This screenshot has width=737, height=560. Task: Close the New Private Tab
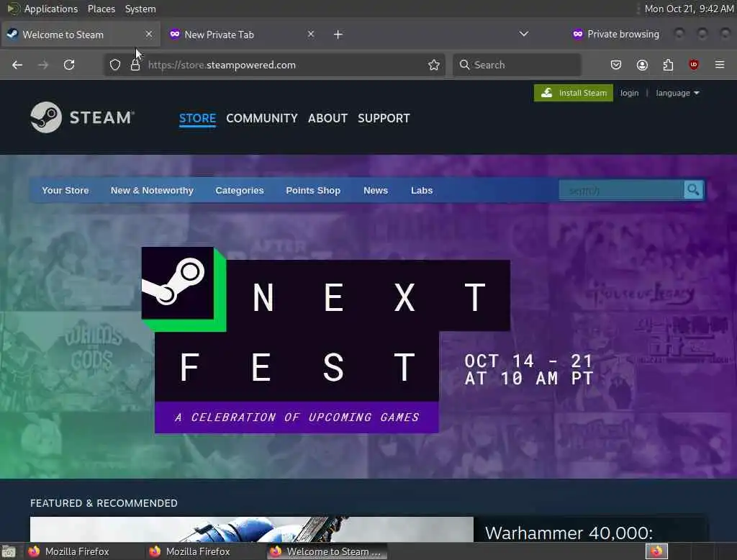click(311, 34)
